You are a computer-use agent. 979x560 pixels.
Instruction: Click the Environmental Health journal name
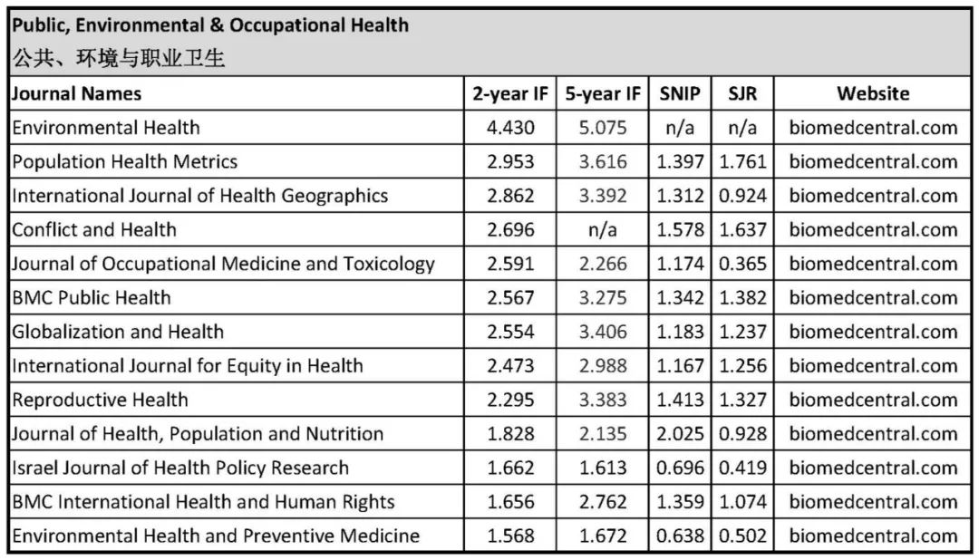(x=106, y=128)
